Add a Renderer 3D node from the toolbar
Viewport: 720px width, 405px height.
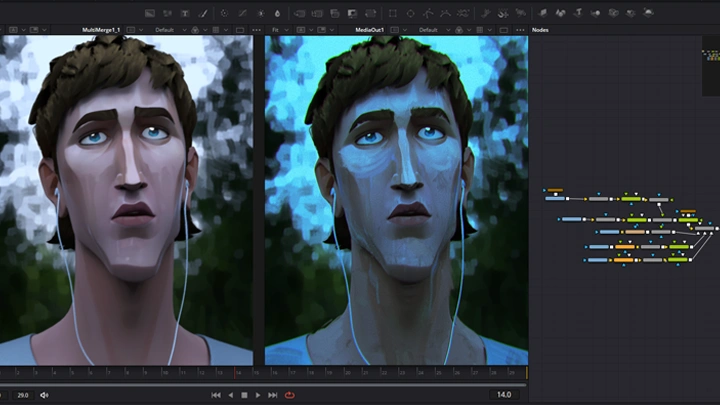tap(648, 13)
